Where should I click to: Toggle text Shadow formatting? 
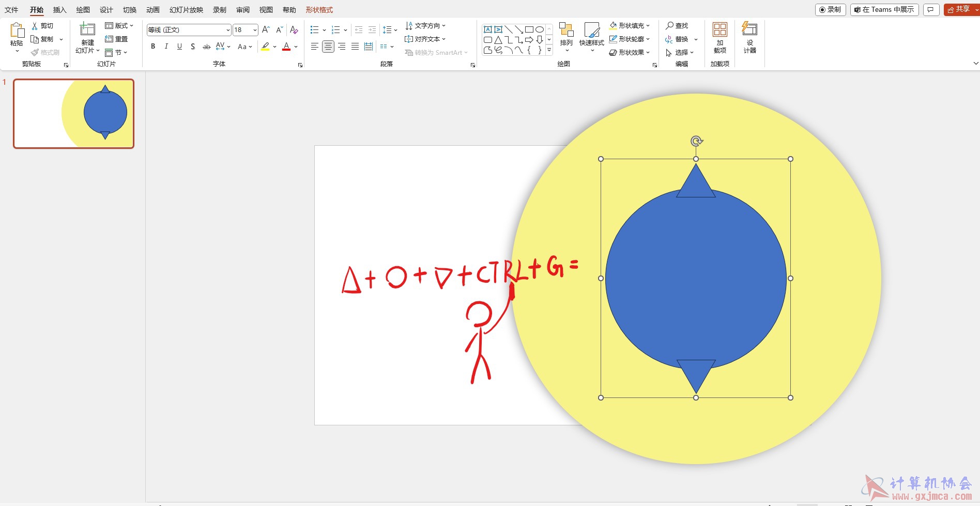tap(193, 47)
